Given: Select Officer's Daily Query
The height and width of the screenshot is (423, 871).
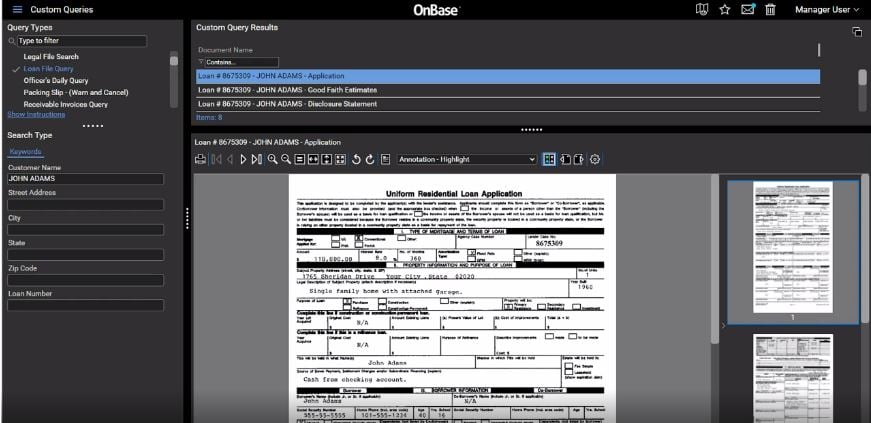Looking at the screenshot, I should pos(56,81).
